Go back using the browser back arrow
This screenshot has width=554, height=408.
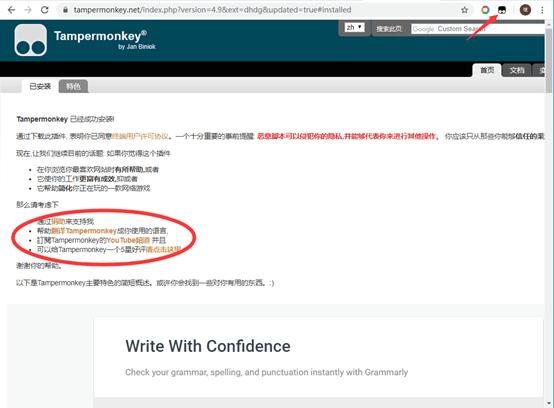pyautogui.click(x=11, y=10)
